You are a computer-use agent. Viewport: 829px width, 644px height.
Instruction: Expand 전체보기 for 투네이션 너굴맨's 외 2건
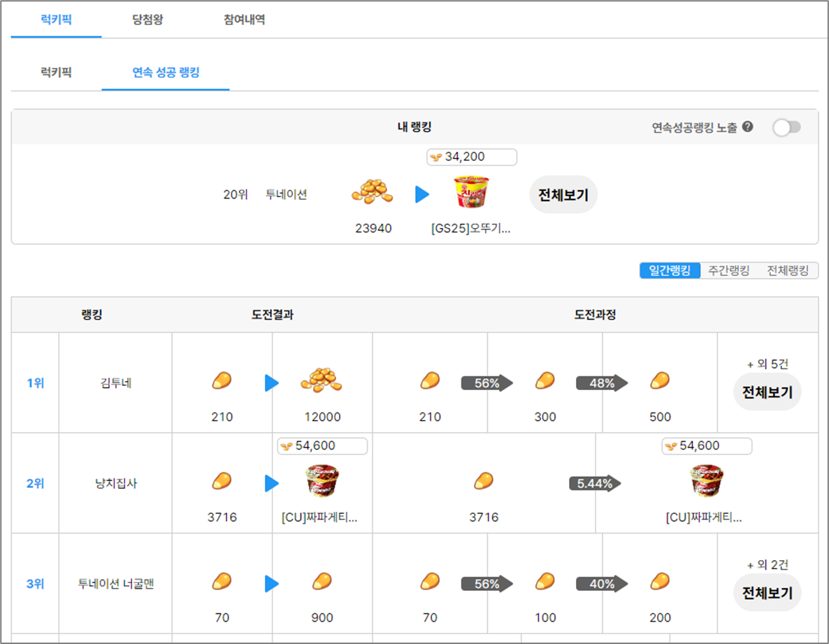click(767, 594)
